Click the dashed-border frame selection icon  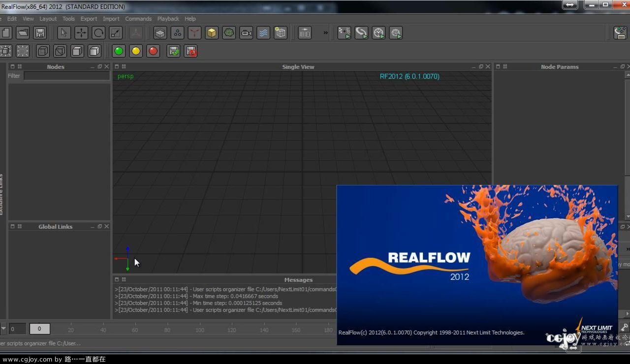(x=23, y=51)
